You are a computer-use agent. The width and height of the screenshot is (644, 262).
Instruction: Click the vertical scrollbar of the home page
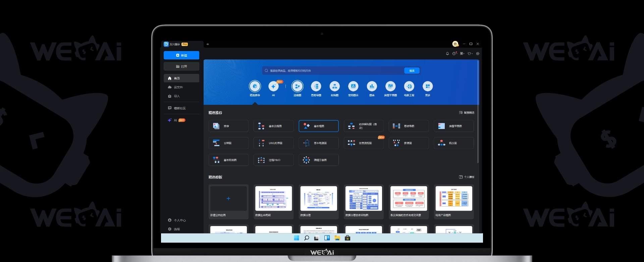point(478,112)
